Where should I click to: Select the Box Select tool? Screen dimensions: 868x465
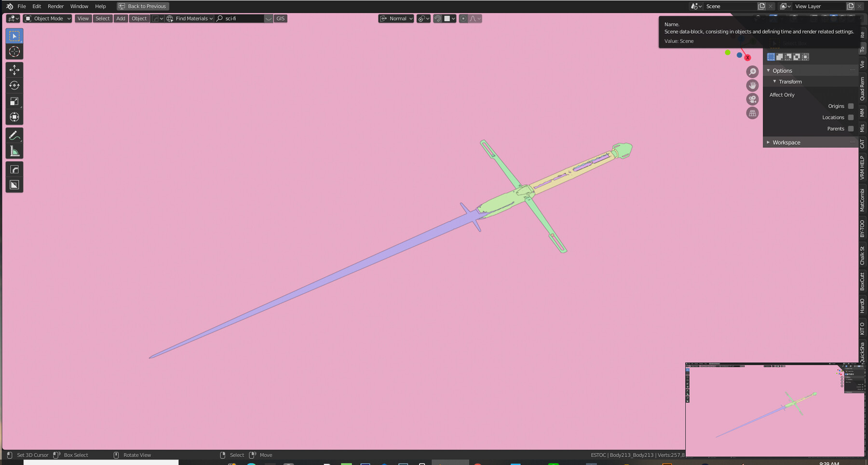pyautogui.click(x=14, y=35)
